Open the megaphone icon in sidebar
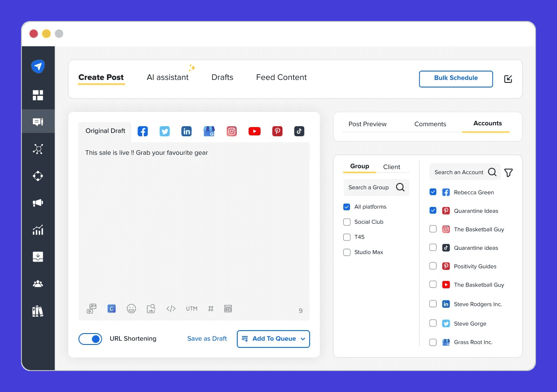Image resolution: width=557 pixels, height=392 pixels. (x=38, y=203)
